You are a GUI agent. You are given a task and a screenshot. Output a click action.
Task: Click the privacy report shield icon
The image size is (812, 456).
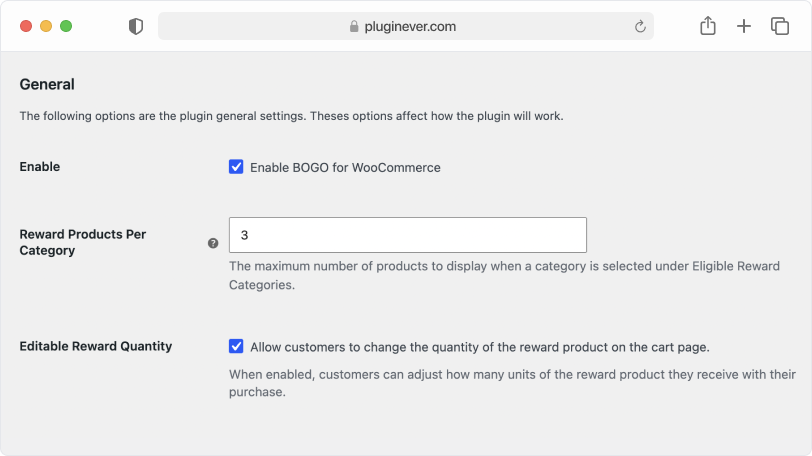(x=136, y=26)
